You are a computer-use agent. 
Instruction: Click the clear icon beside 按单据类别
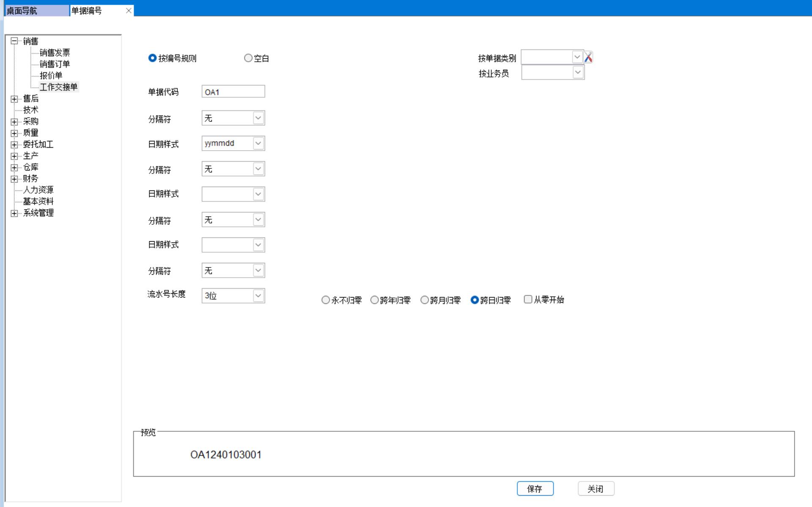pyautogui.click(x=588, y=57)
